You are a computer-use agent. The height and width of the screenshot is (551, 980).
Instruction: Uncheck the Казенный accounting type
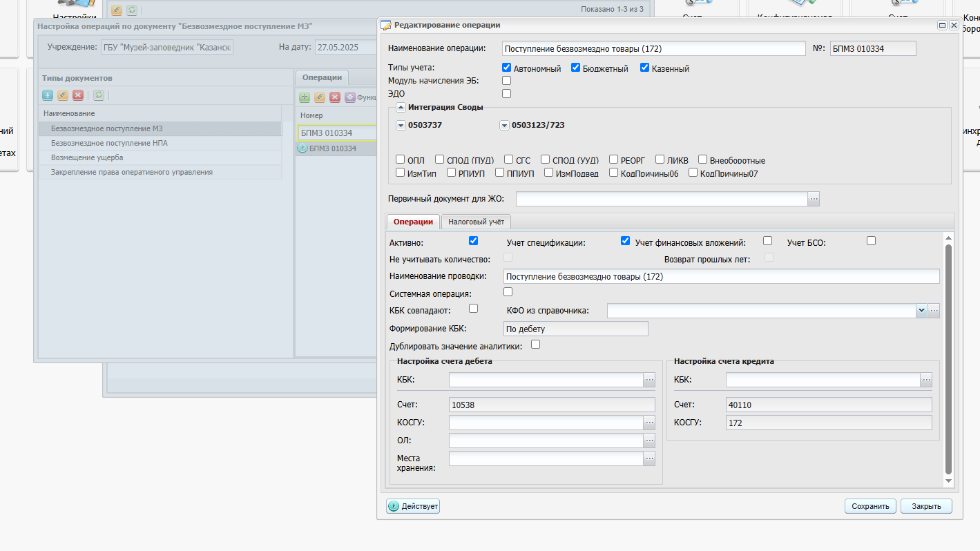click(645, 68)
